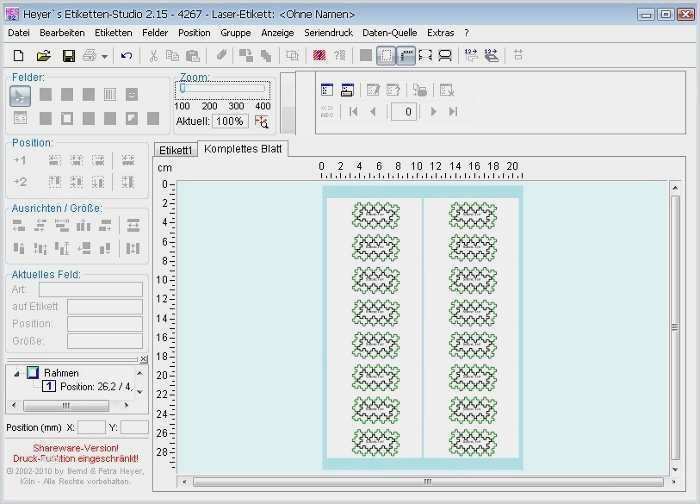Close the field tree panel with x
700x504 pixels.
143,358
